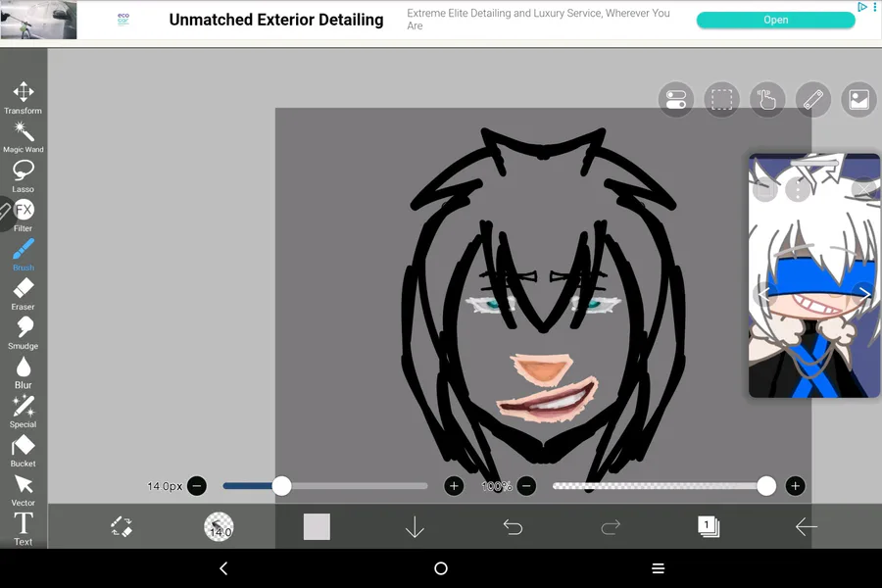Redo the last action
Image resolution: width=882 pixels, height=588 pixels.
(x=611, y=526)
